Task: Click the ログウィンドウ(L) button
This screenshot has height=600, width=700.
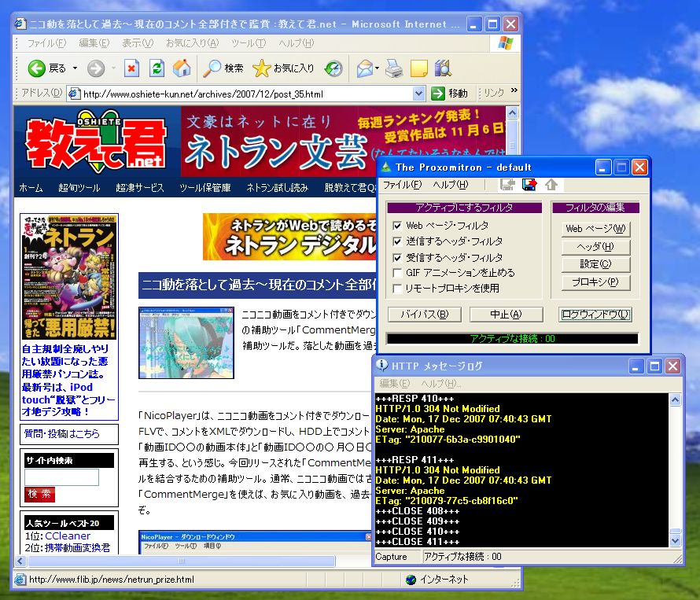Action: point(595,315)
